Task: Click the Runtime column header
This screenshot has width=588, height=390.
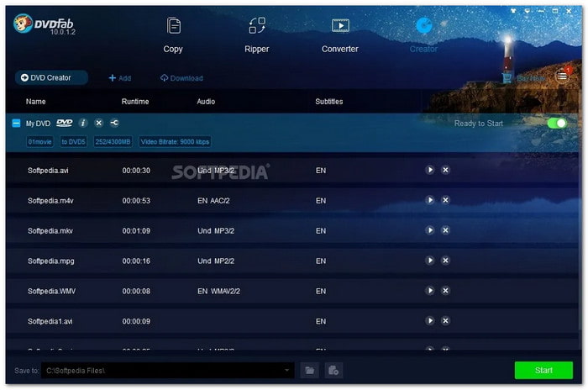Action: [135, 102]
